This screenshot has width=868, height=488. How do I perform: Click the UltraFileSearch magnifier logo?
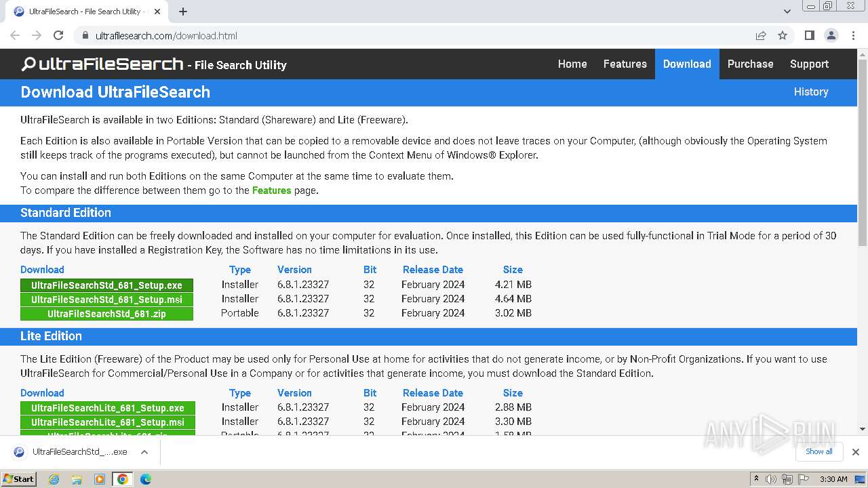[28, 64]
